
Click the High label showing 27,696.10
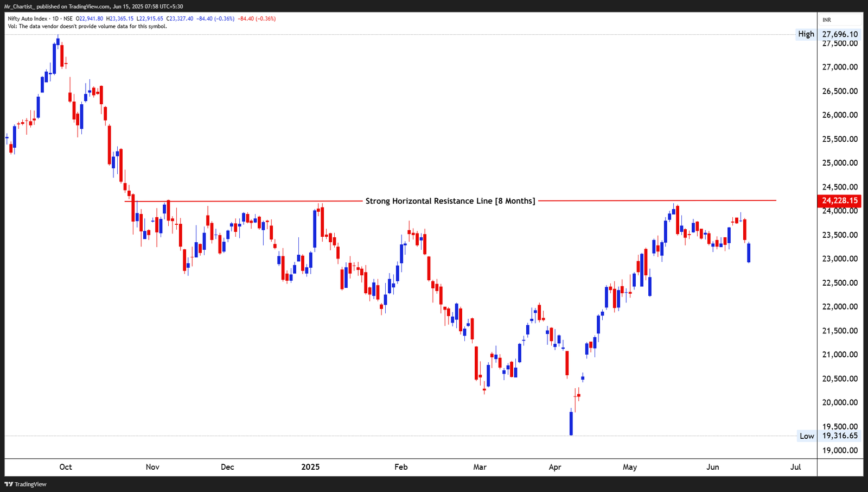click(x=806, y=34)
